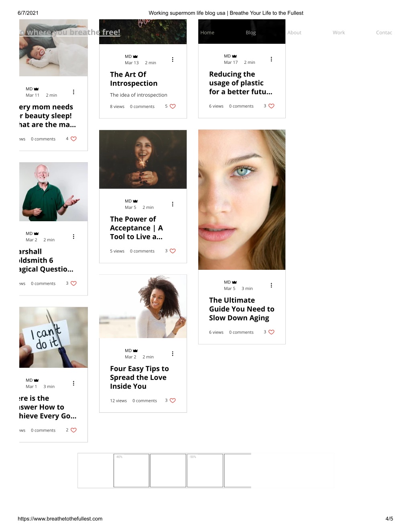Viewport: 411px width, 532px height.
Task: Click the 'I can't do it' post image
Action: [53, 337]
